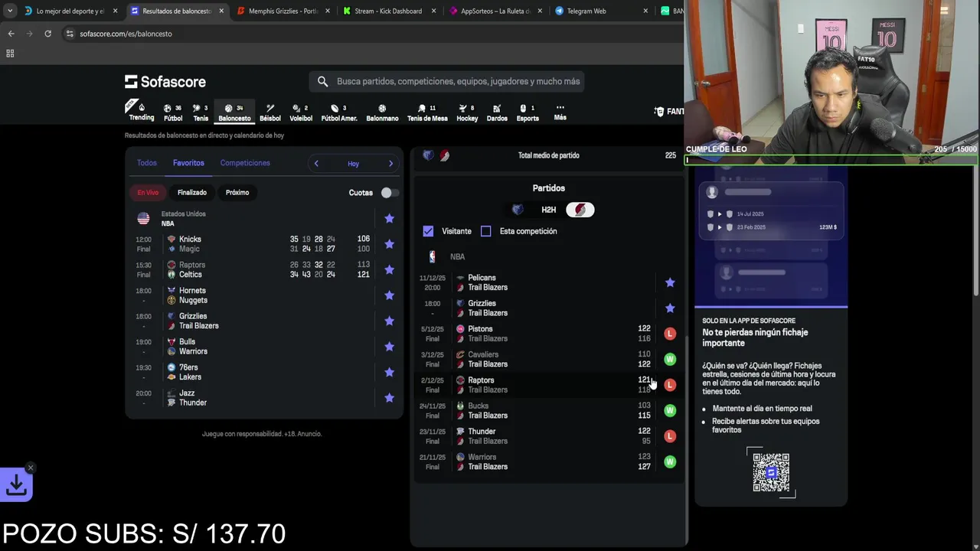Select the Tenis sport icon
This screenshot has width=980, height=551.
201,112
